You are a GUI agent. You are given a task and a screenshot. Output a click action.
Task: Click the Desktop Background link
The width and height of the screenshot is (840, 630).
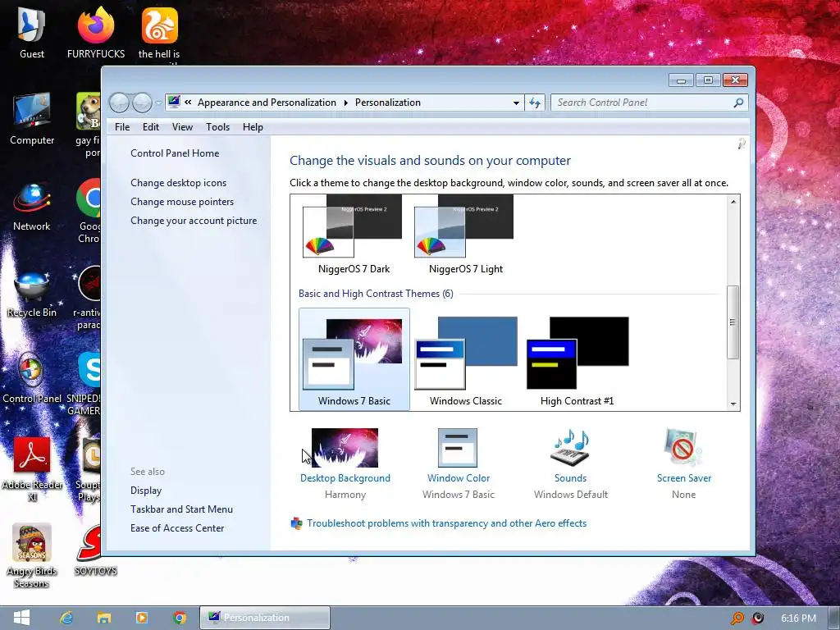coord(345,478)
